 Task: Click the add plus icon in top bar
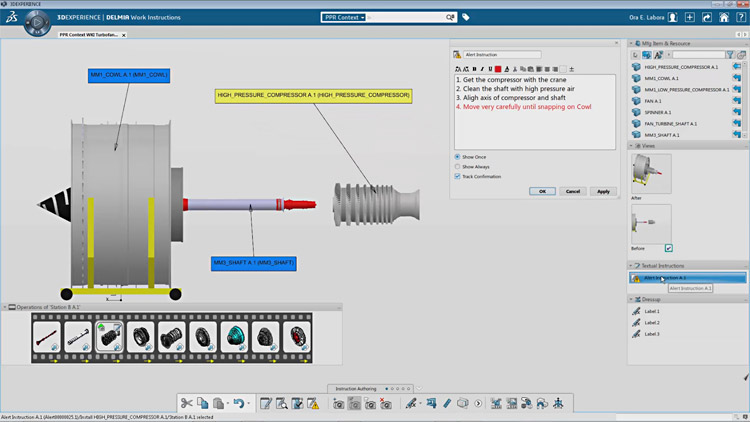point(690,17)
